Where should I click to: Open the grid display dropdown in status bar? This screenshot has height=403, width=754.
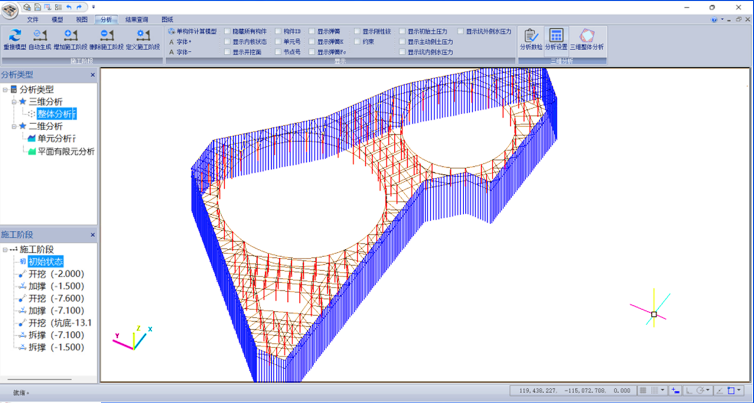(662, 391)
